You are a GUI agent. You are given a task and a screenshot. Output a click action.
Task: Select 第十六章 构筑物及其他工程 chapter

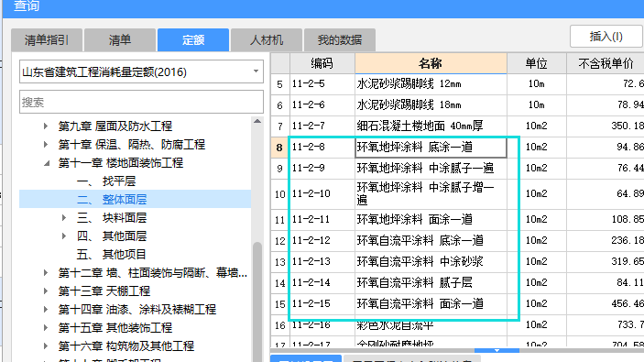pyautogui.click(x=126, y=346)
